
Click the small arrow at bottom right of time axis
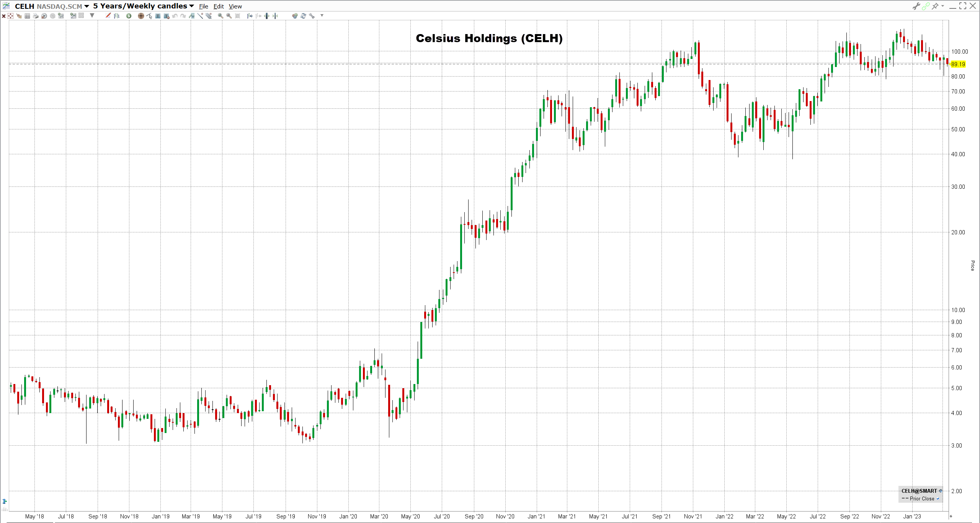pyautogui.click(x=951, y=516)
